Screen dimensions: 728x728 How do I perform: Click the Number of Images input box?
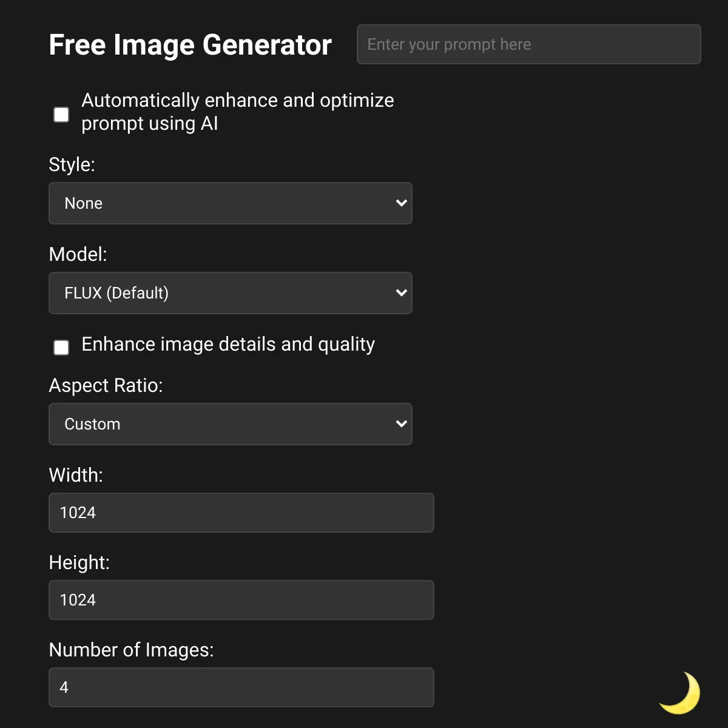pyautogui.click(x=241, y=687)
